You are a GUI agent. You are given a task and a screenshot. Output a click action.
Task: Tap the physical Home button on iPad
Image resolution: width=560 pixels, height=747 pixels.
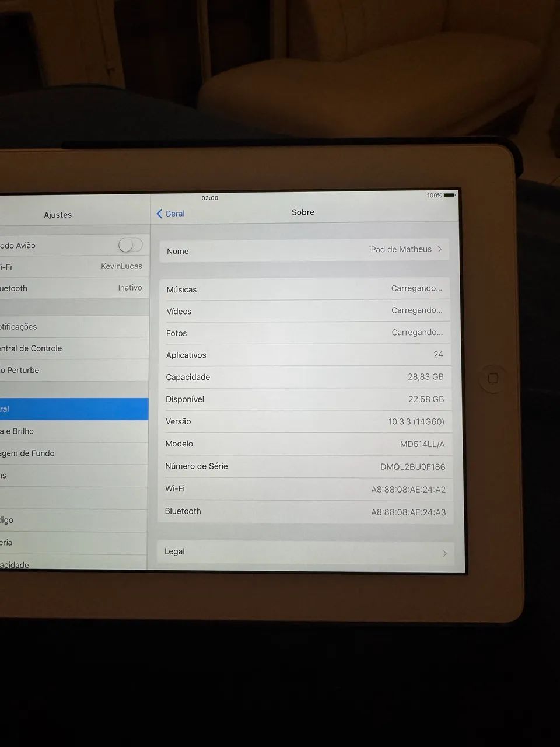pos(493,379)
